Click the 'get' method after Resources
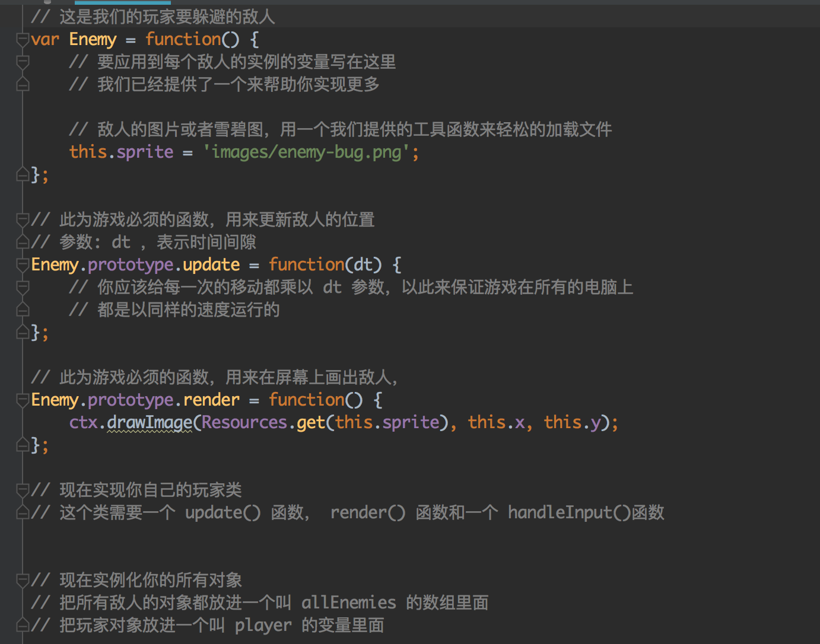Viewport: 820px width, 644px height. pos(311,423)
